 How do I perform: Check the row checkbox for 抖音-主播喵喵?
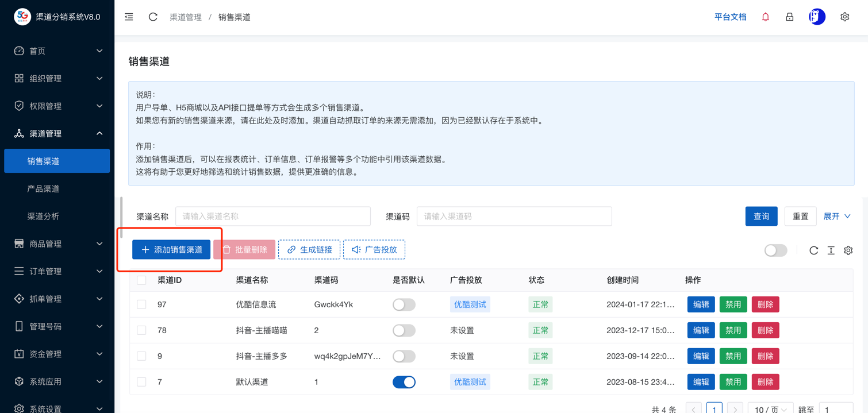coord(141,330)
